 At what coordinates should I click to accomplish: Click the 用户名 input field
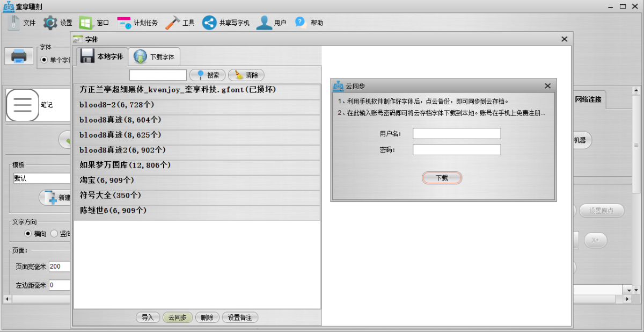(456, 133)
